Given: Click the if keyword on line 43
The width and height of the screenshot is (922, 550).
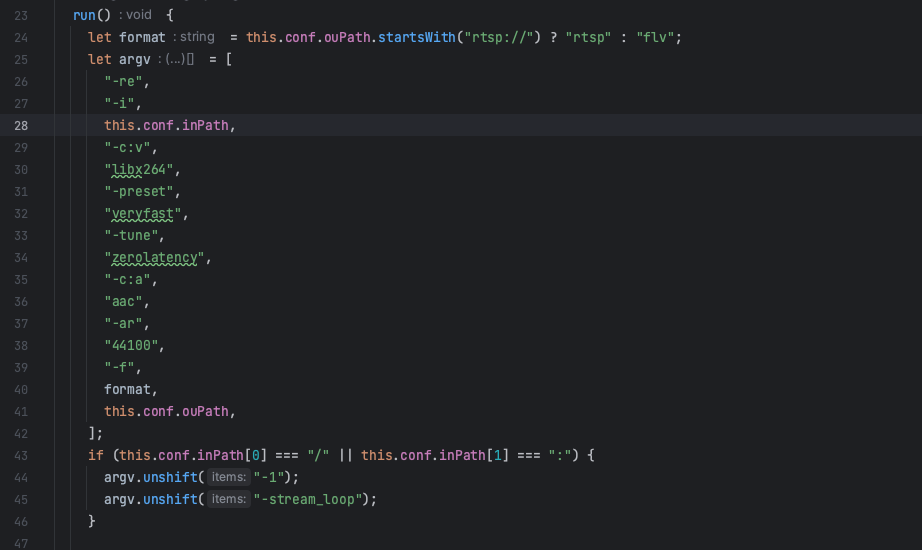Looking at the screenshot, I should pos(95,455).
